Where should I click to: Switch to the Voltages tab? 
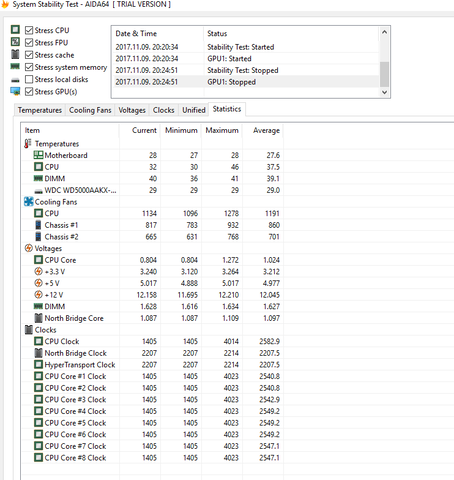132,110
